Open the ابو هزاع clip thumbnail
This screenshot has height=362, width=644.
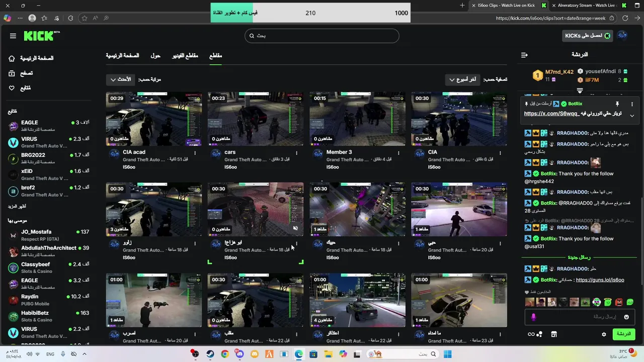click(256, 209)
